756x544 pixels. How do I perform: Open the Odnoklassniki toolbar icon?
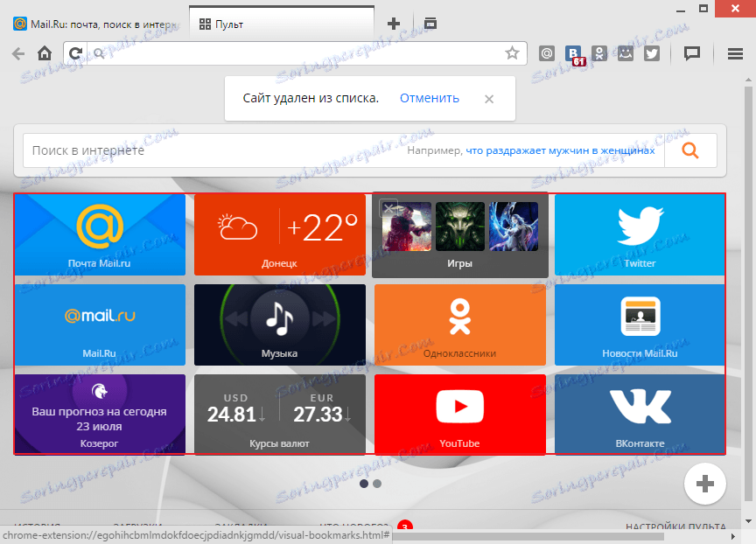pos(599,53)
